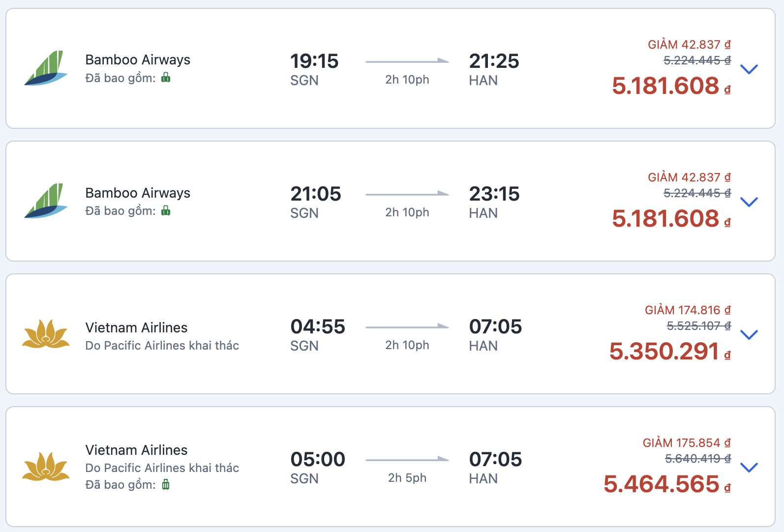The width and height of the screenshot is (784, 532).
Task: Expand the 04:55 Vietnam Airlines flight chevron
Action: pyautogui.click(x=749, y=334)
